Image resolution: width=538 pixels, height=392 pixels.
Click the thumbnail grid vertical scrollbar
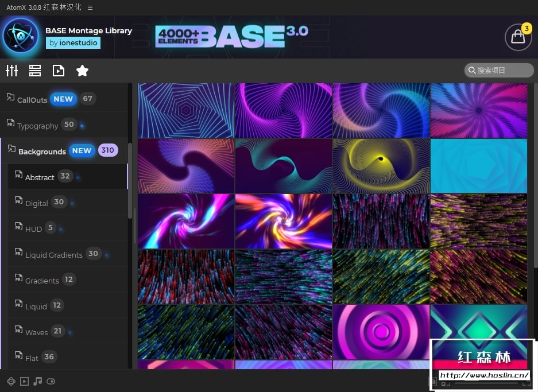536,175
